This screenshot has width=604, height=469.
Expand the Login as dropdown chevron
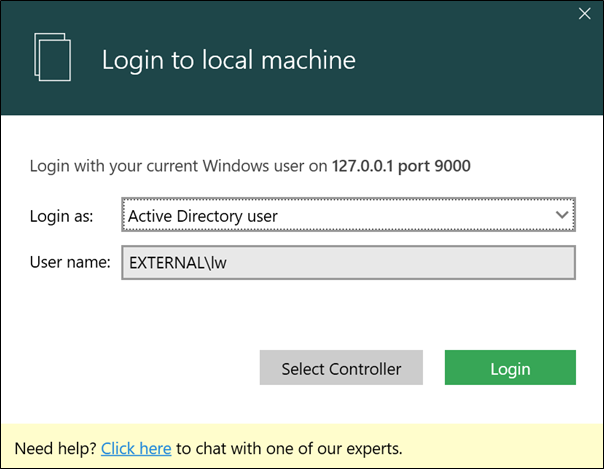(562, 215)
